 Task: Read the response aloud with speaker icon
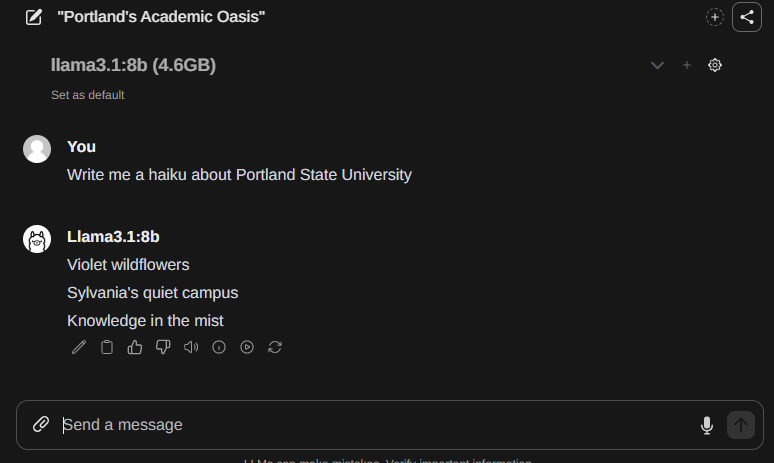click(191, 347)
